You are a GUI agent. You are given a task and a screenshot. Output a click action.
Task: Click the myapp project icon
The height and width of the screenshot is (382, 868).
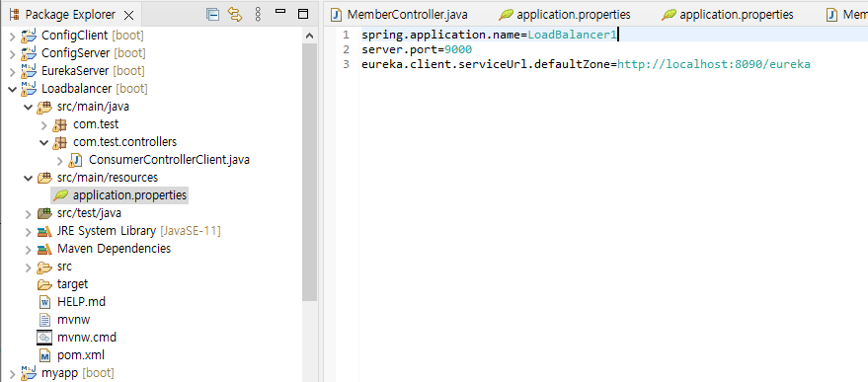click(29, 373)
